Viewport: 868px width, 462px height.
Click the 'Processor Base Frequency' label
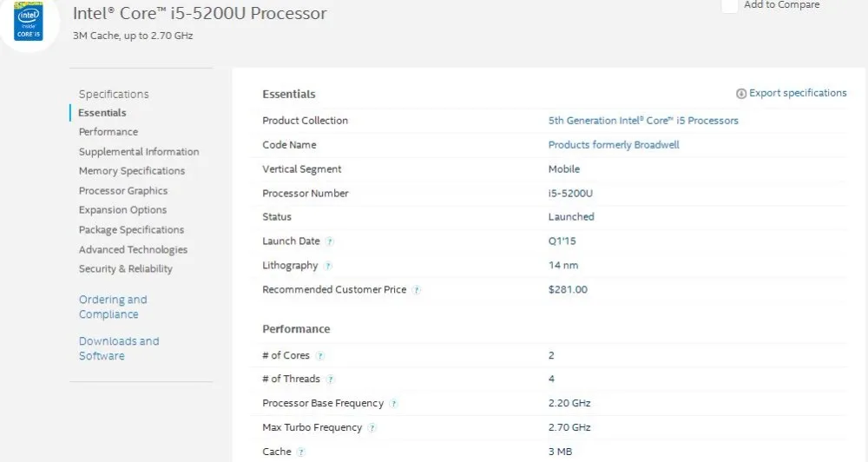[323, 403]
